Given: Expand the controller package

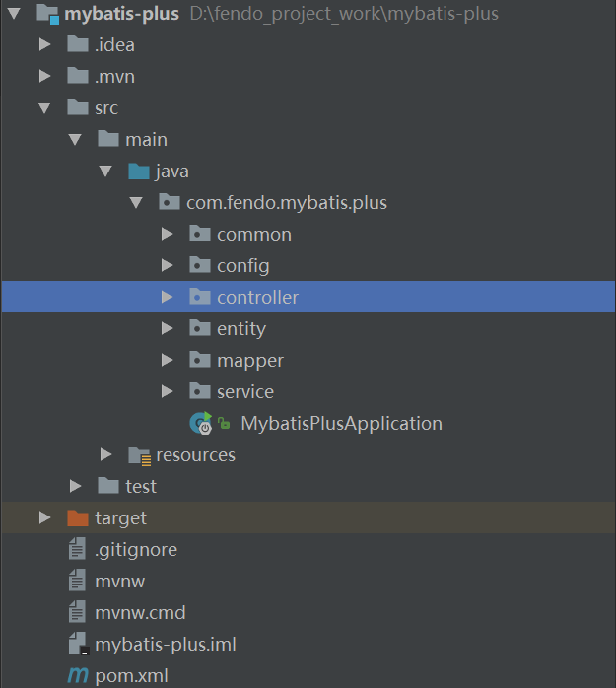Looking at the screenshot, I should (168, 298).
